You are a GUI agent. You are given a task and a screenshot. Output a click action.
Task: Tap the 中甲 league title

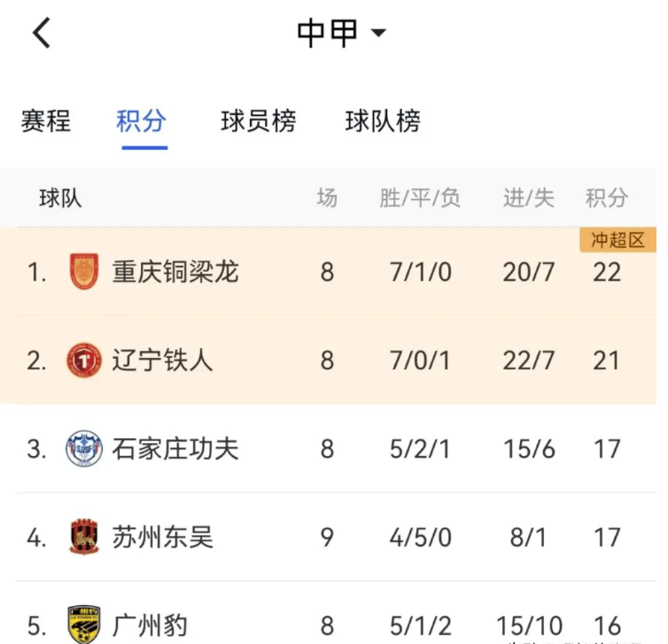tap(327, 33)
